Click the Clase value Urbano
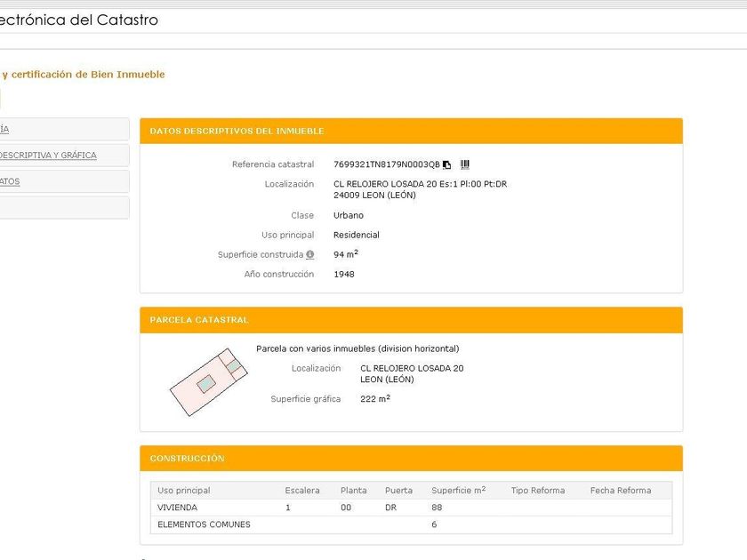 point(349,215)
